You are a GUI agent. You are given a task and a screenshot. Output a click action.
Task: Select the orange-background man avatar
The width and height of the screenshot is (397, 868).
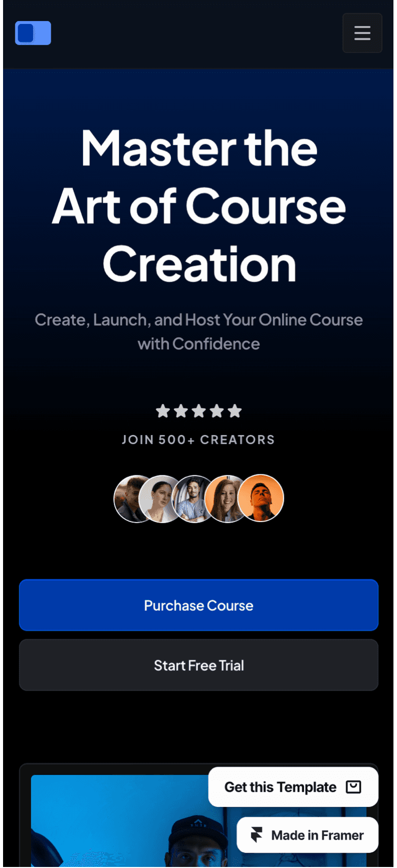pyautogui.click(x=261, y=499)
